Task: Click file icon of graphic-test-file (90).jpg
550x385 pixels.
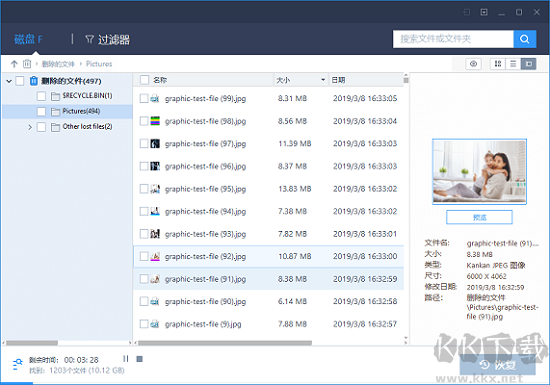Action: tap(155, 302)
